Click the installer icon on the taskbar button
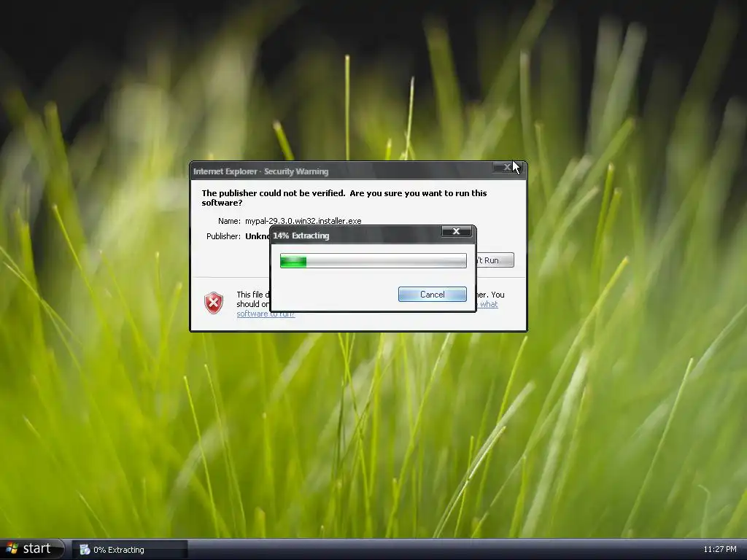Image resolution: width=747 pixels, height=560 pixels. coord(85,550)
